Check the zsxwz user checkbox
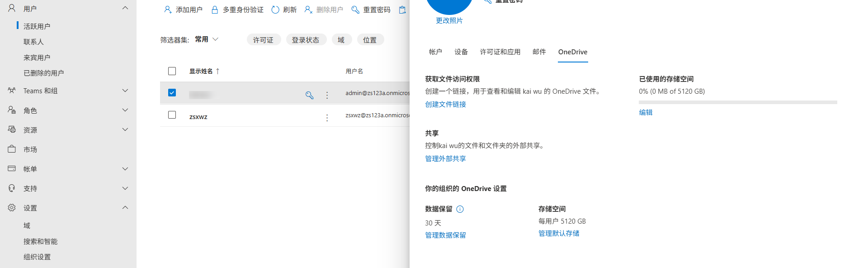This screenshot has height=268, width=868. coord(172,115)
